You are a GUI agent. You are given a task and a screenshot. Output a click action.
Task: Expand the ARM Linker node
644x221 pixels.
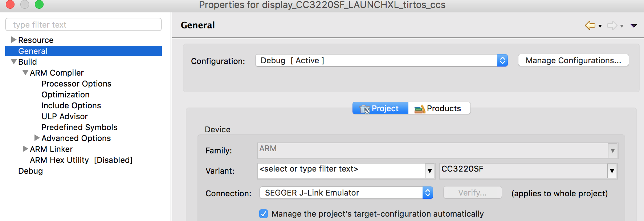(x=25, y=149)
